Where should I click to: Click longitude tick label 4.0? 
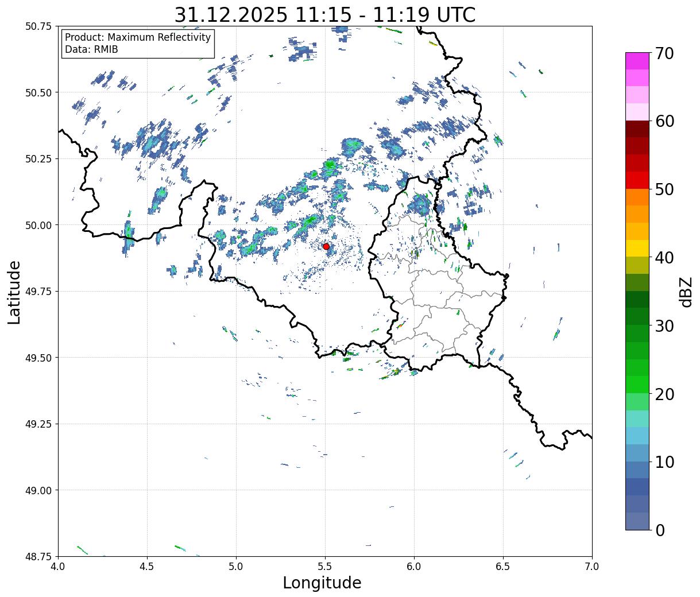click(x=58, y=567)
